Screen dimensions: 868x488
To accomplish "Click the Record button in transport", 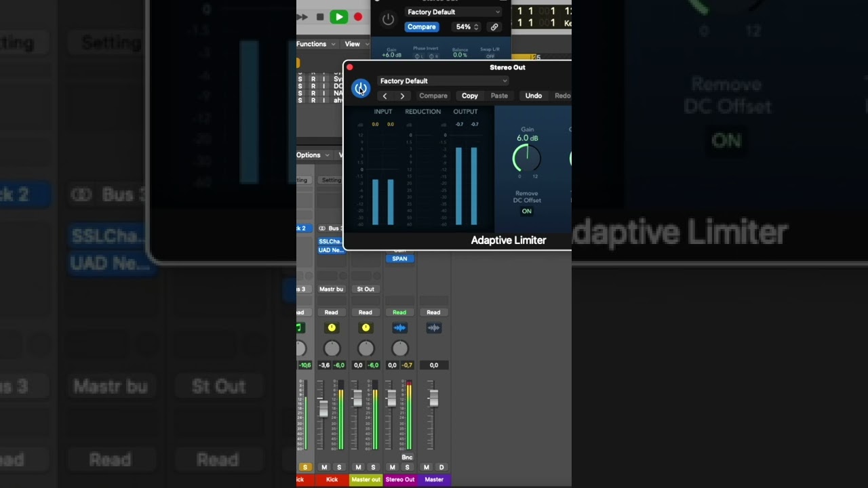I will 358,17.
